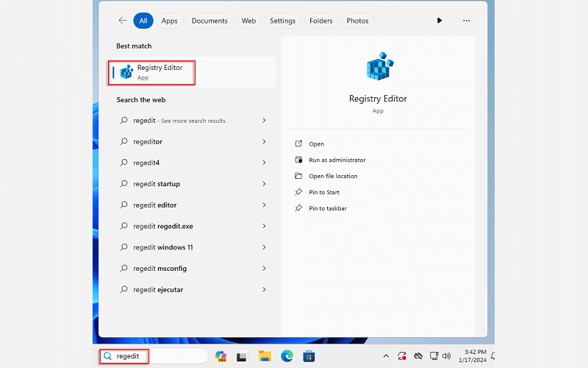Click the taskbar search magnifier icon
Viewport: 588px width, 368px height.
[x=107, y=356]
